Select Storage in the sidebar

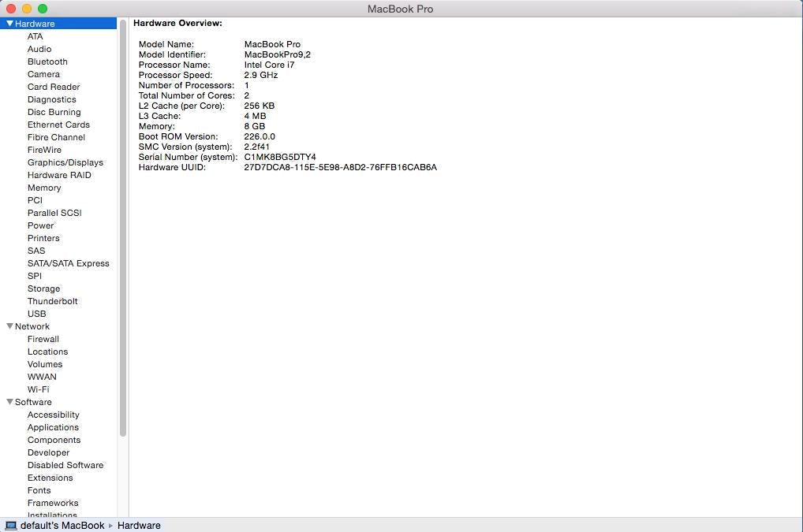tap(43, 288)
